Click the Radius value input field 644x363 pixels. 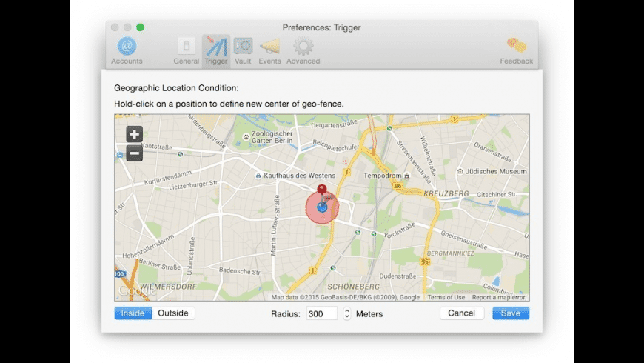(321, 313)
